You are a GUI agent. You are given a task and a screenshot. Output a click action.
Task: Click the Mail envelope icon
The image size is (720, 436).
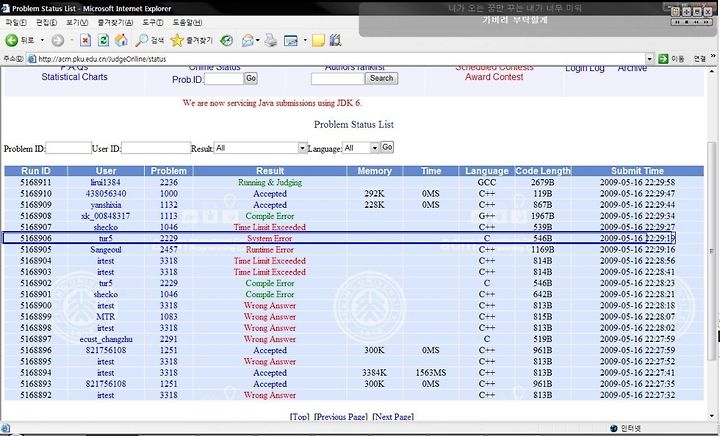[248, 40]
